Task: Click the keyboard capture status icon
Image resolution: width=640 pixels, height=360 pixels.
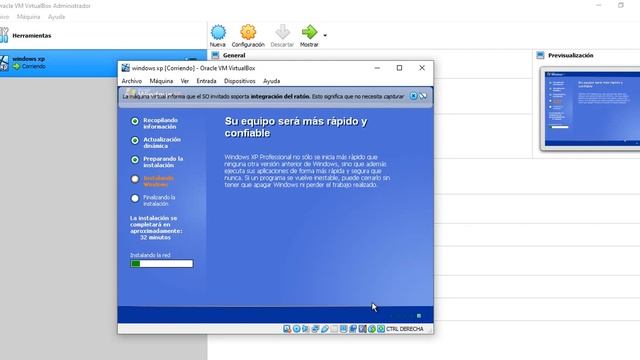Action: [381, 329]
